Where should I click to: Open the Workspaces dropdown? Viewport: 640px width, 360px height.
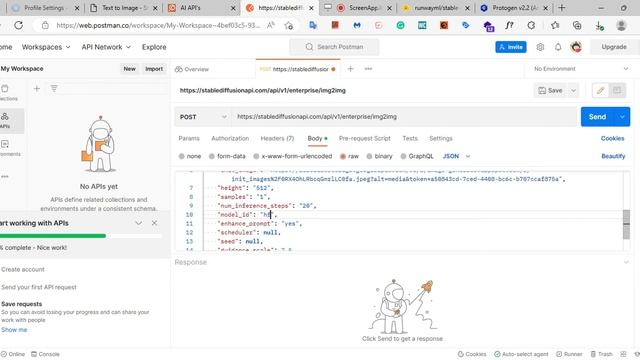pos(46,47)
